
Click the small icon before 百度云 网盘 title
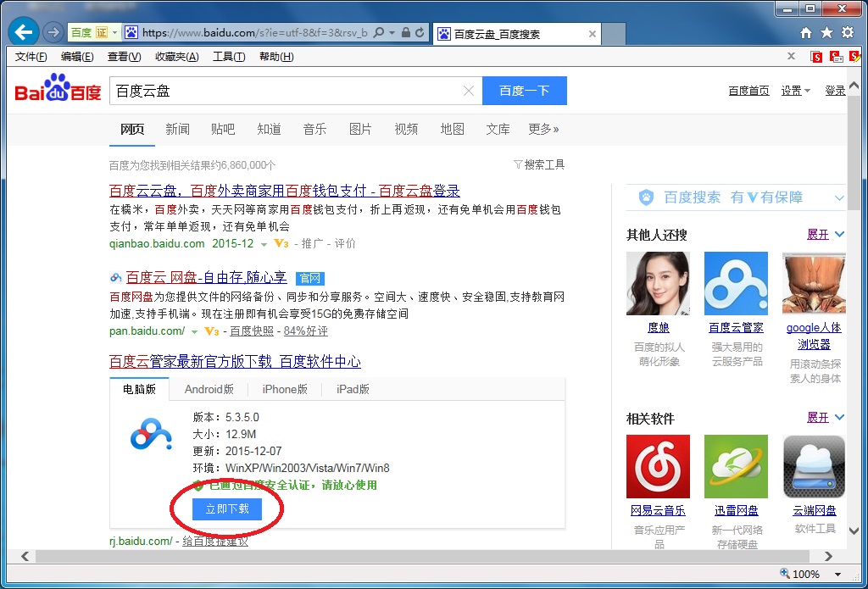(115, 277)
